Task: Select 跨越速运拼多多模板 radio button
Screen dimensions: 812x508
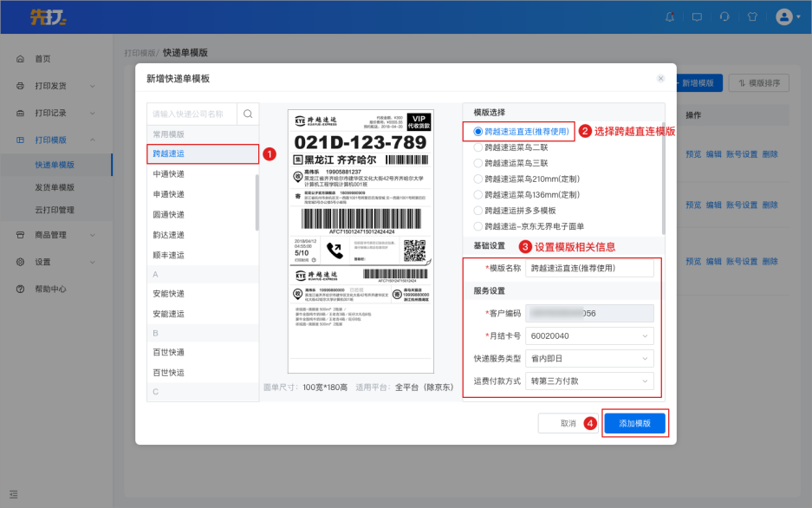Action: coord(477,211)
